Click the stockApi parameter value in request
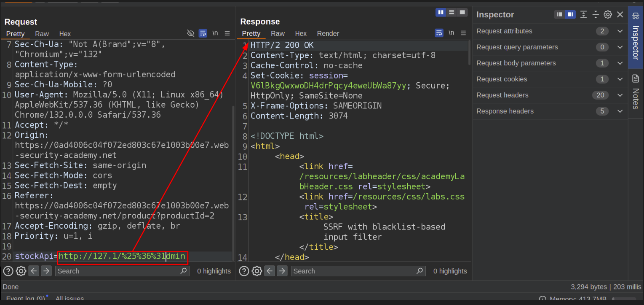Image resolution: width=644 pixels, height=305 pixels. coord(122,256)
